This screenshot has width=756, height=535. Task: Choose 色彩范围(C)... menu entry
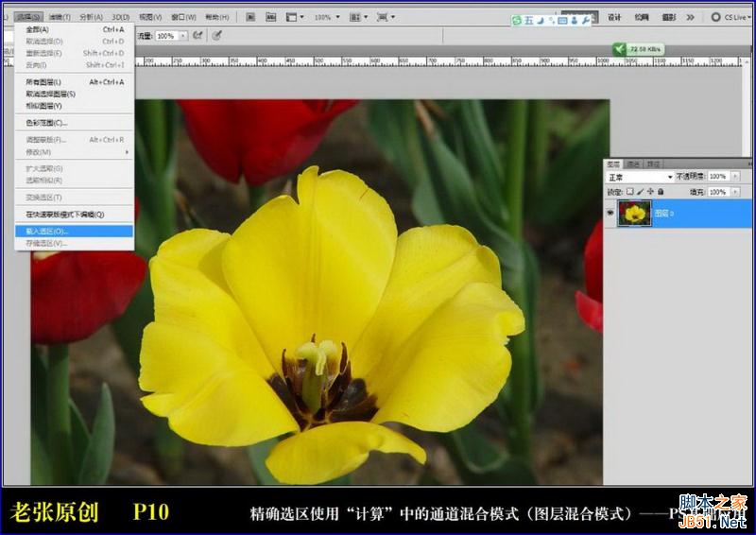click(75, 123)
